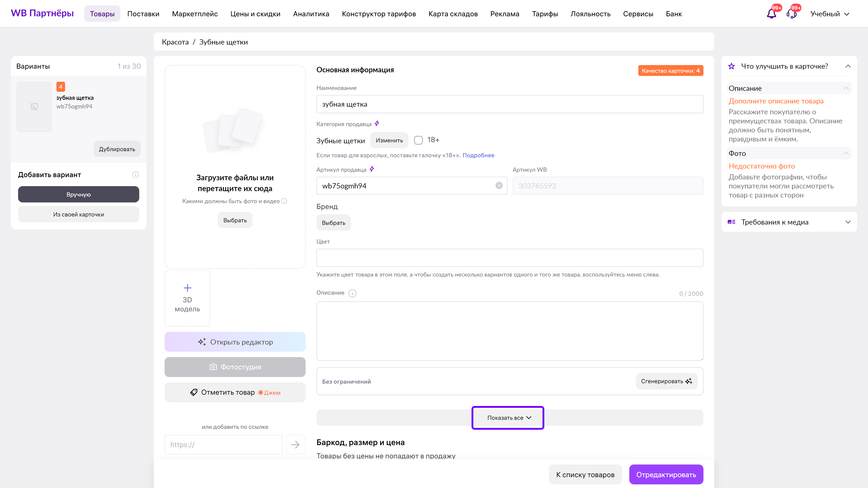Open the support headset icon

tap(792, 14)
